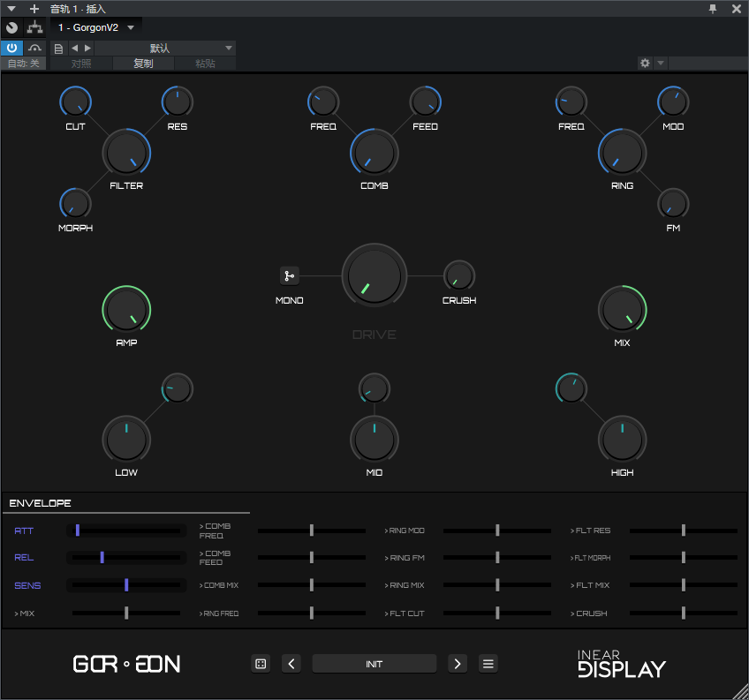Viewport: 749px width, 700px height.
Task: Click the MID EQ gain knob
Action: point(374,440)
